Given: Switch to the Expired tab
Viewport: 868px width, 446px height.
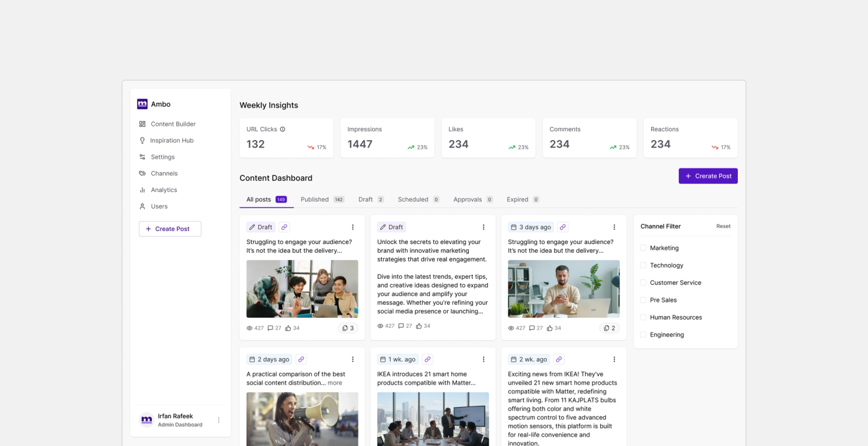Looking at the screenshot, I should (x=523, y=199).
